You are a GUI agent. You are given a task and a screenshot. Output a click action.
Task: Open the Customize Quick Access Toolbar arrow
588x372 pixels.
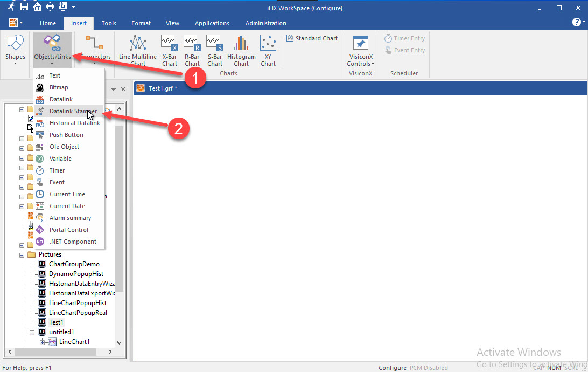(x=73, y=6)
